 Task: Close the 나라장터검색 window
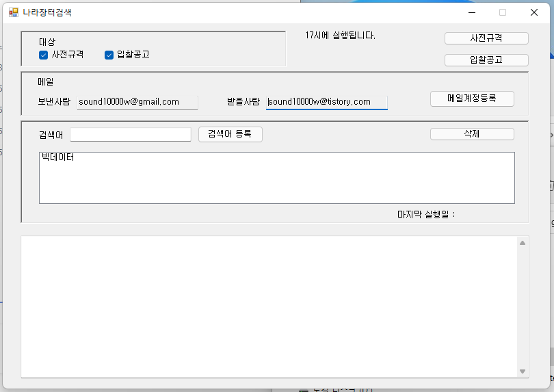click(x=534, y=13)
